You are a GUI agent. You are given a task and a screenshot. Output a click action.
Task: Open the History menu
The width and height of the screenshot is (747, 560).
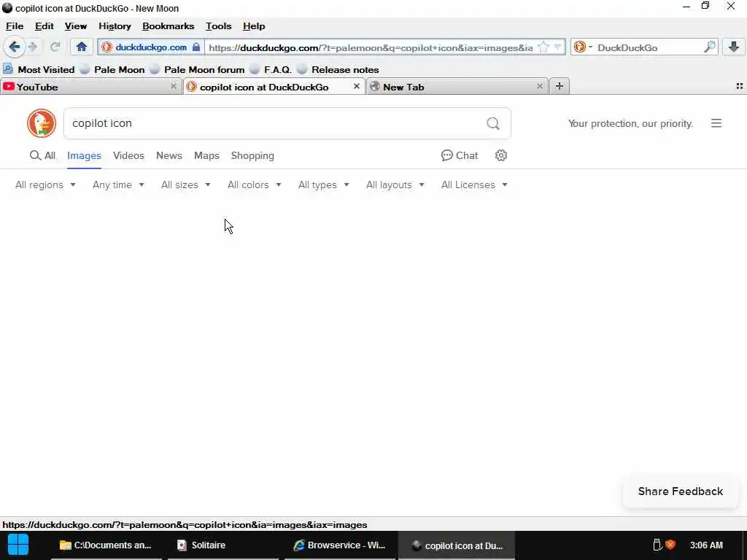pyautogui.click(x=115, y=26)
